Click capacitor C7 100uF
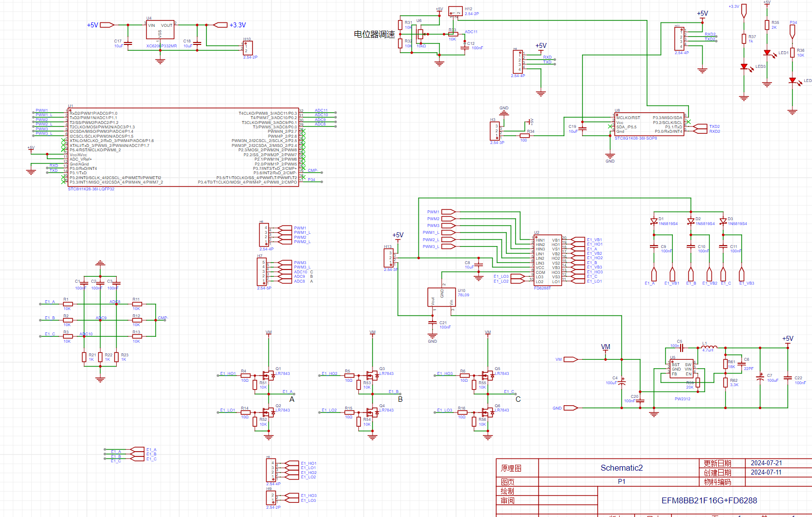The image size is (812, 517). click(760, 378)
